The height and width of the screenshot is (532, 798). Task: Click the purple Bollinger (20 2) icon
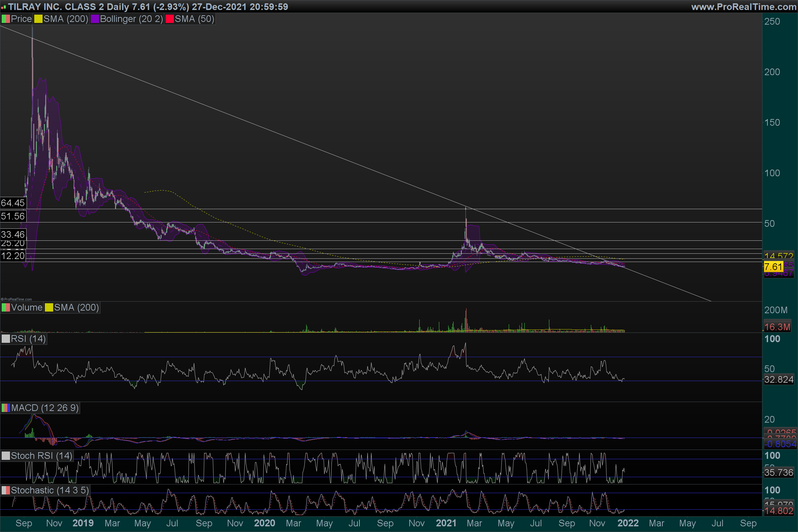95,19
